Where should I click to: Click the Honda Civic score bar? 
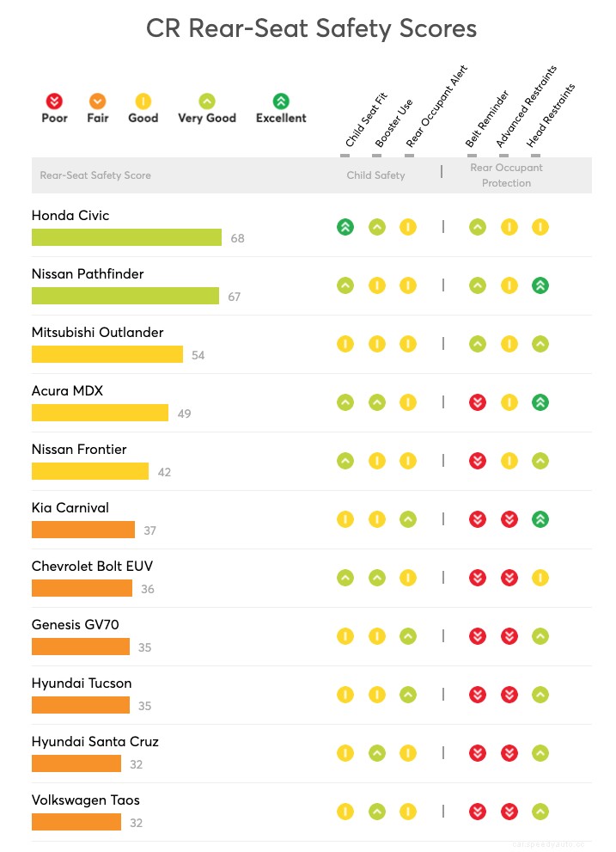[x=126, y=237]
